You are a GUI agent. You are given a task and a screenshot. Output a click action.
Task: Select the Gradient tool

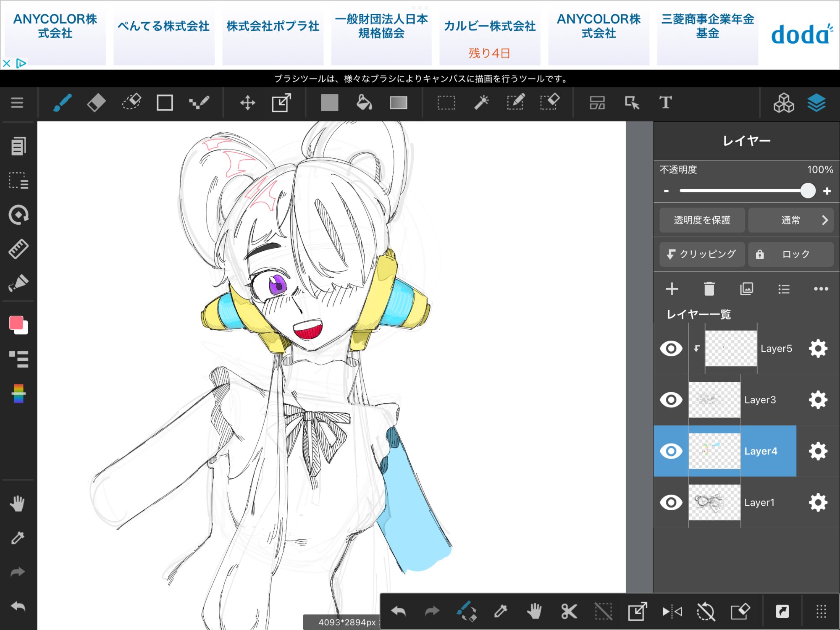click(x=398, y=102)
